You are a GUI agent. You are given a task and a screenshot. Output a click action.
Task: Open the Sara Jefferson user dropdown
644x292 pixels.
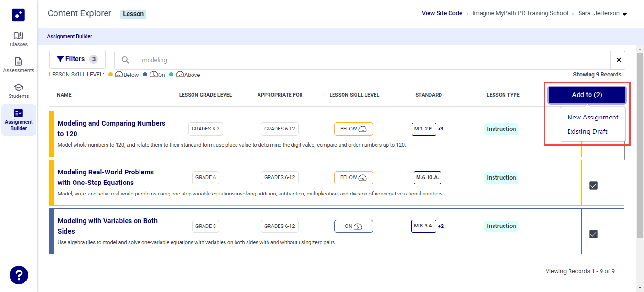pyautogui.click(x=602, y=13)
